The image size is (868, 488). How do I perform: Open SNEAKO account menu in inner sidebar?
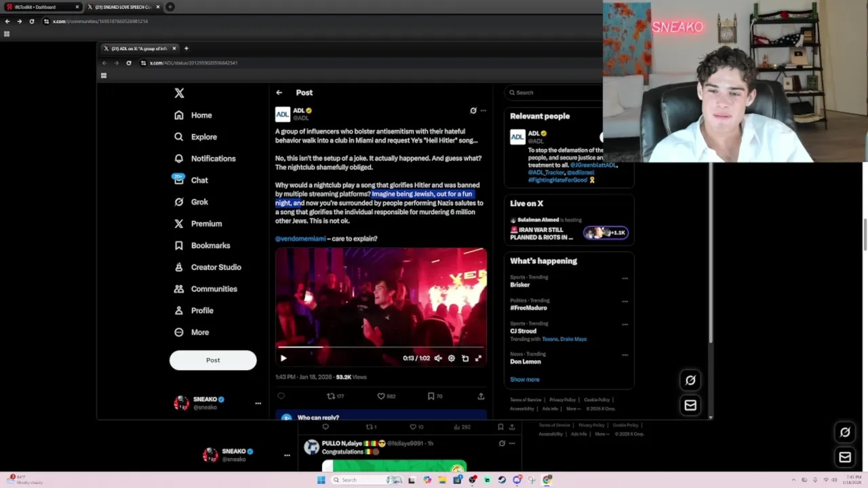258,403
